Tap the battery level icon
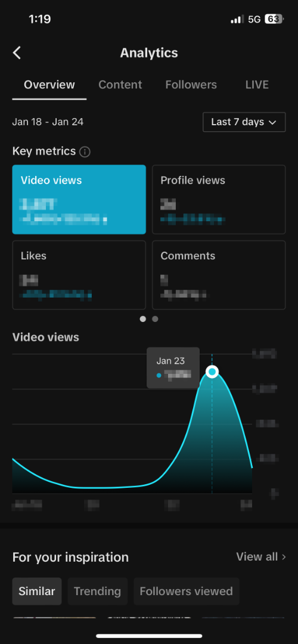The height and width of the screenshot is (644, 298). click(x=274, y=19)
